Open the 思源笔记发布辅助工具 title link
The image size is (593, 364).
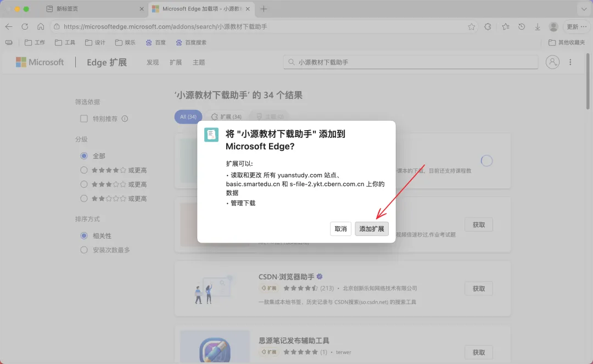click(294, 340)
